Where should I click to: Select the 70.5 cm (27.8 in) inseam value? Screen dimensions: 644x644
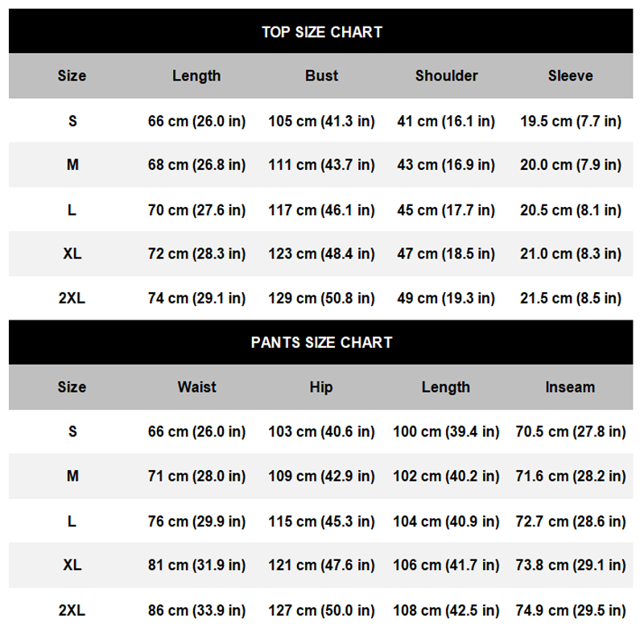[x=570, y=431]
